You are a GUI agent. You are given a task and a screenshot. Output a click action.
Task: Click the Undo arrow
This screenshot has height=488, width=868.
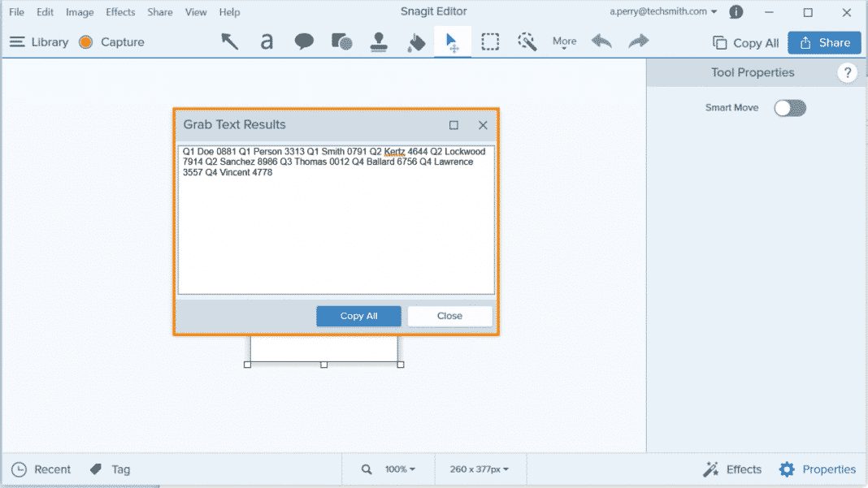click(601, 41)
